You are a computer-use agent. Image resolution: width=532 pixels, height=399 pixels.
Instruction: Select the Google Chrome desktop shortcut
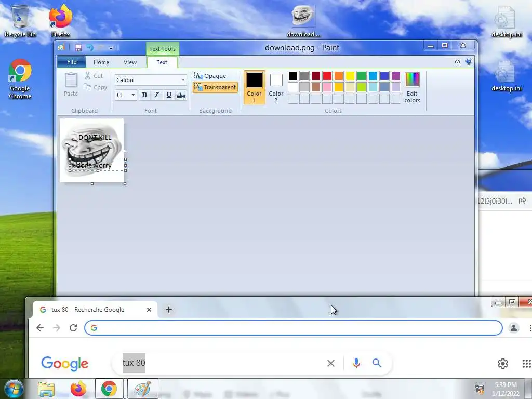pyautogui.click(x=20, y=79)
